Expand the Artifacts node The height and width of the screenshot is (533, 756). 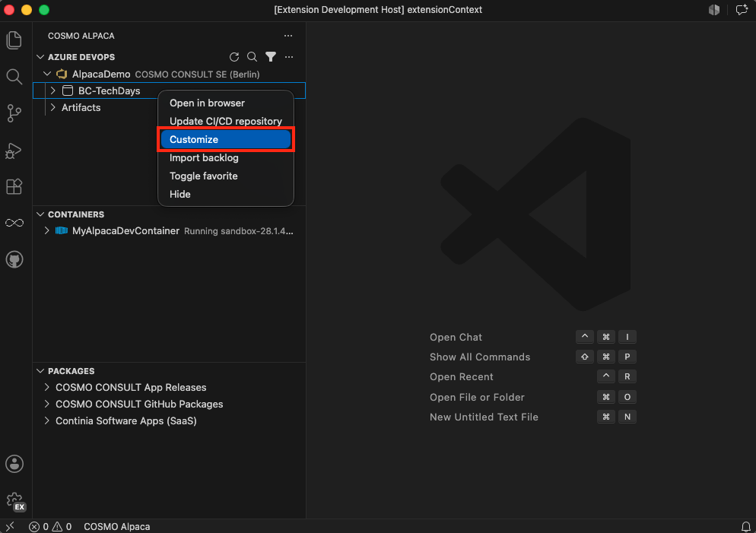53,107
